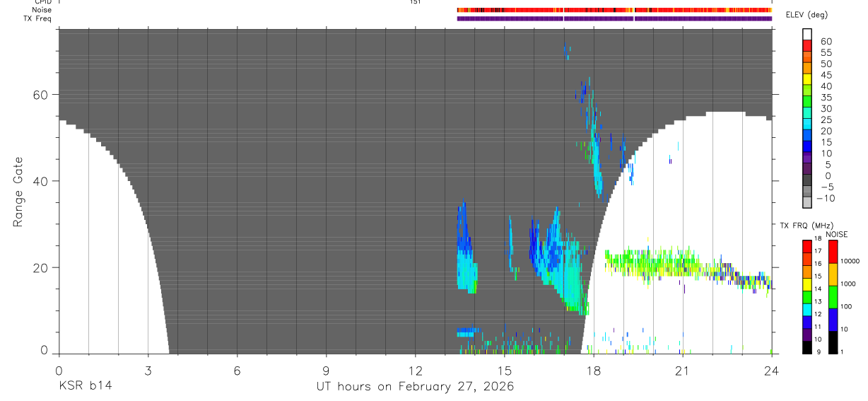The width and height of the screenshot is (868, 401).
Task: Select the red top segment of TX FRQ bar
Action: (807, 247)
